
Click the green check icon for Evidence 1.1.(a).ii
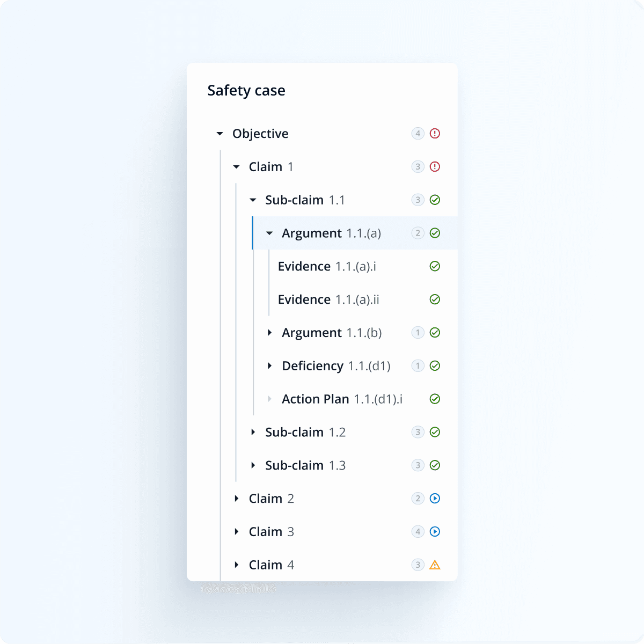pos(435,299)
